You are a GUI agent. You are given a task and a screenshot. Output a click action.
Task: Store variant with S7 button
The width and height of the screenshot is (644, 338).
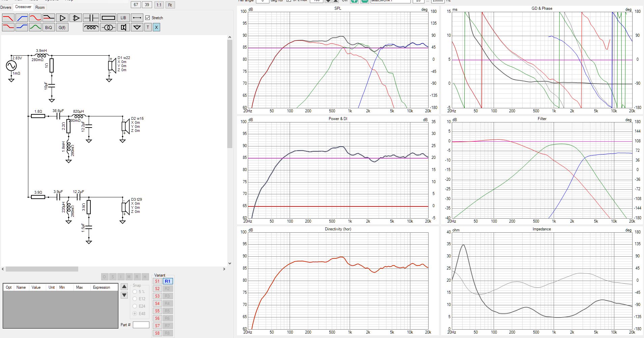pyautogui.click(x=157, y=326)
